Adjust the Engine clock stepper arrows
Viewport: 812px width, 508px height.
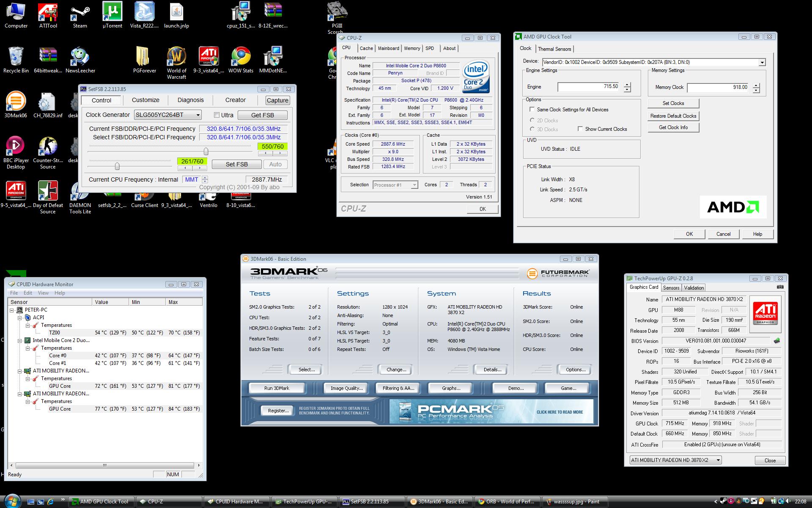[627, 87]
